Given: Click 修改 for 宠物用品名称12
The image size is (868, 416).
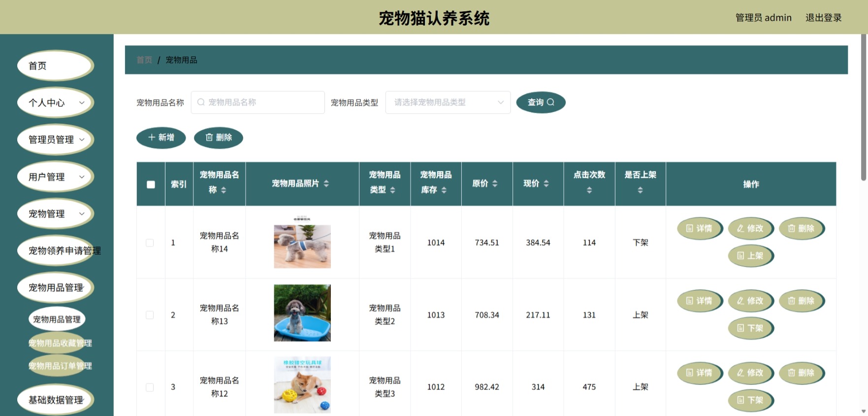Looking at the screenshot, I should point(751,373).
